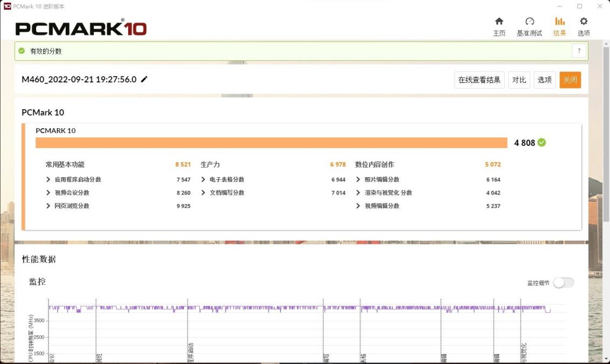This screenshot has height=364, width=610.
Task: Click the 生产力 heading
Action: click(210, 165)
